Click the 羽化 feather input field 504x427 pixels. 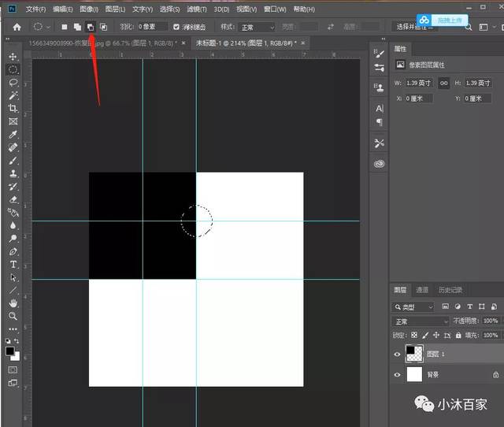pyautogui.click(x=153, y=27)
